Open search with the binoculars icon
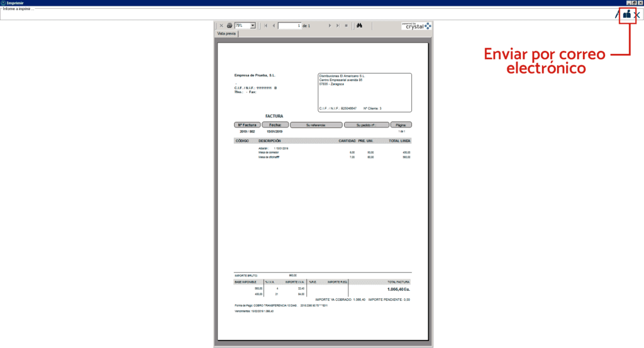Viewport: 644px width, 348px height. point(360,26)
